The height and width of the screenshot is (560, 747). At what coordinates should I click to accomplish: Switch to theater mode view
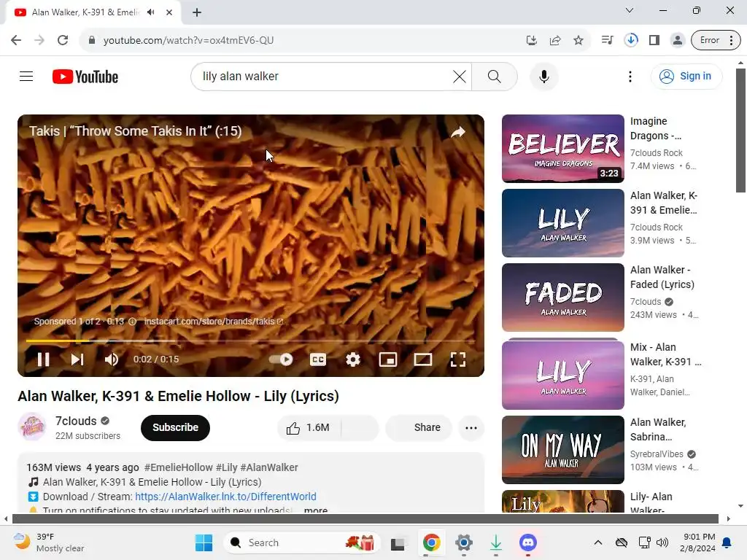click(x=422, y=359)
